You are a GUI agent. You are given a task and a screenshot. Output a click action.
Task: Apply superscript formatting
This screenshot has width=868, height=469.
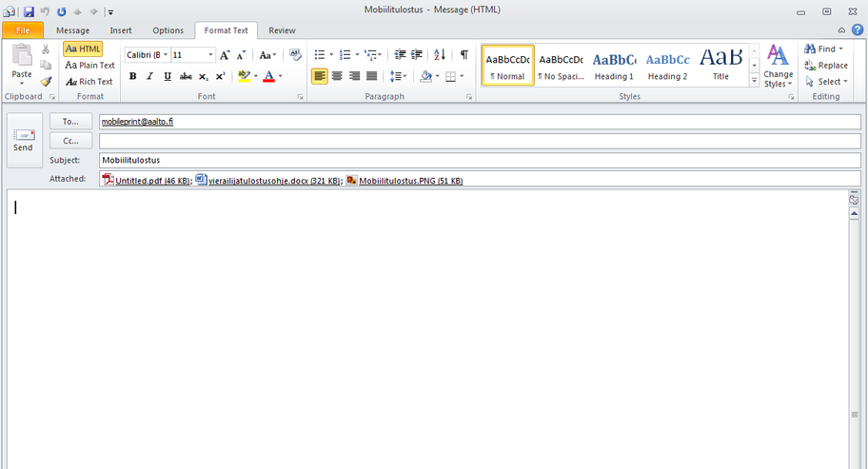tap(221, 76)
